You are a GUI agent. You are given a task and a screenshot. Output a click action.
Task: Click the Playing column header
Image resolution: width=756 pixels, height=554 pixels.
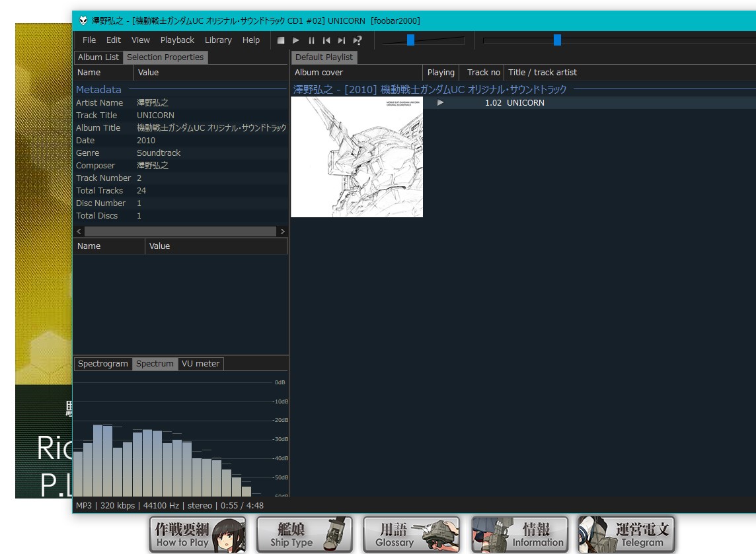point(441,72)
